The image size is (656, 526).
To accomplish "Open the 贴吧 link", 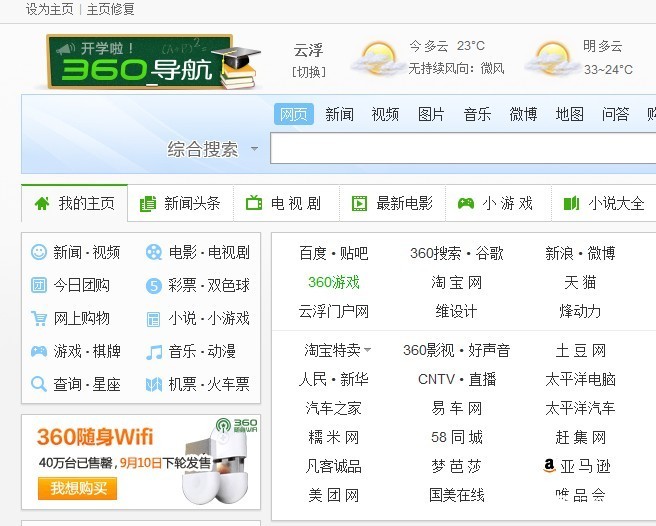I will point(354,253).
